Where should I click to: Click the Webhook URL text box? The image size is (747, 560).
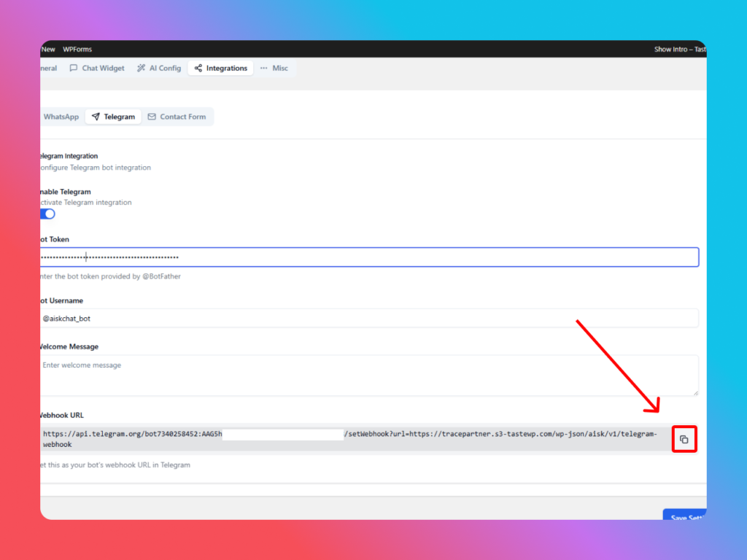350,439
